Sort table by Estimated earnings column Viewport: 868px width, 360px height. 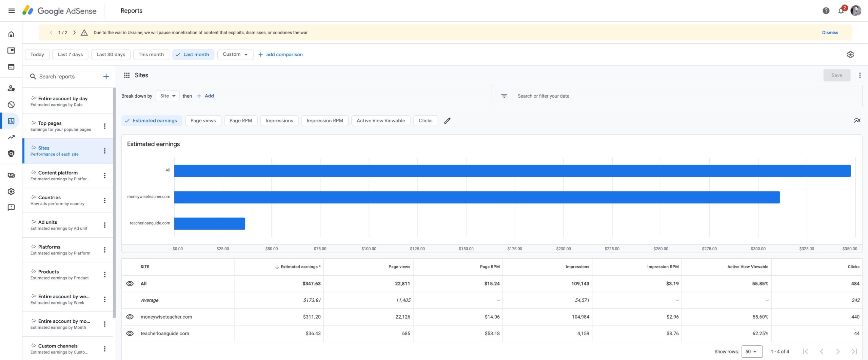click(x=298, y=267)
